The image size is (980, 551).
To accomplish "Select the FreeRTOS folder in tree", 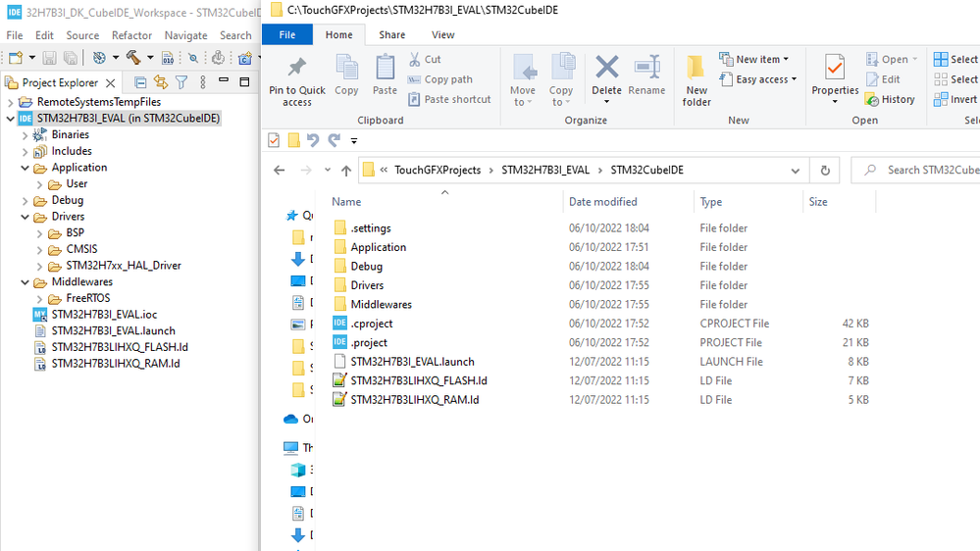I will tap(87, 298).
